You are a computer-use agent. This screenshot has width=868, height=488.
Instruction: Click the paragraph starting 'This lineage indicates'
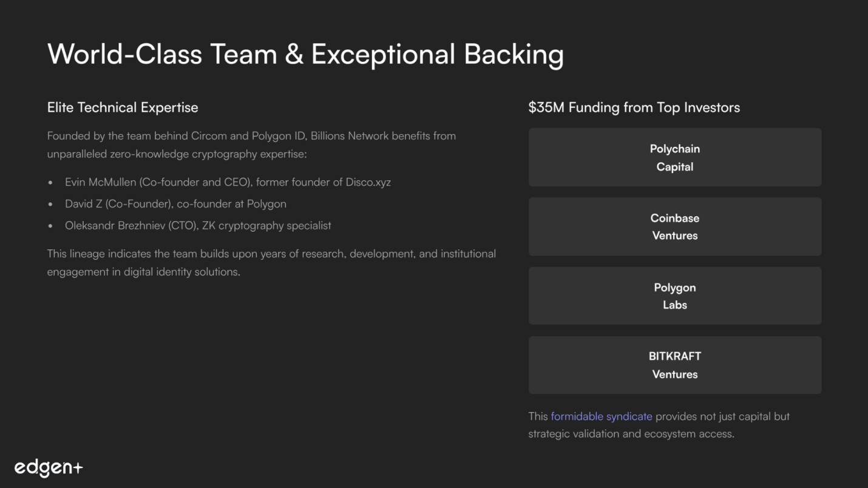271,262
